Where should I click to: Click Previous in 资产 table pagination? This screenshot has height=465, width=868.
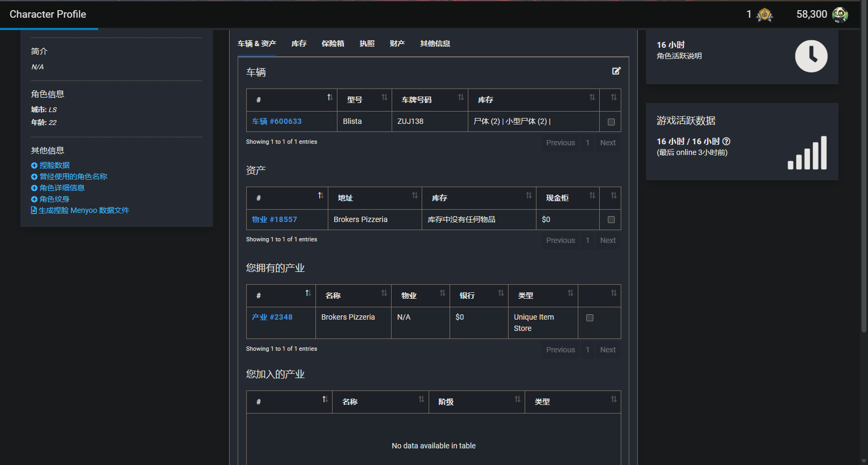561,240
